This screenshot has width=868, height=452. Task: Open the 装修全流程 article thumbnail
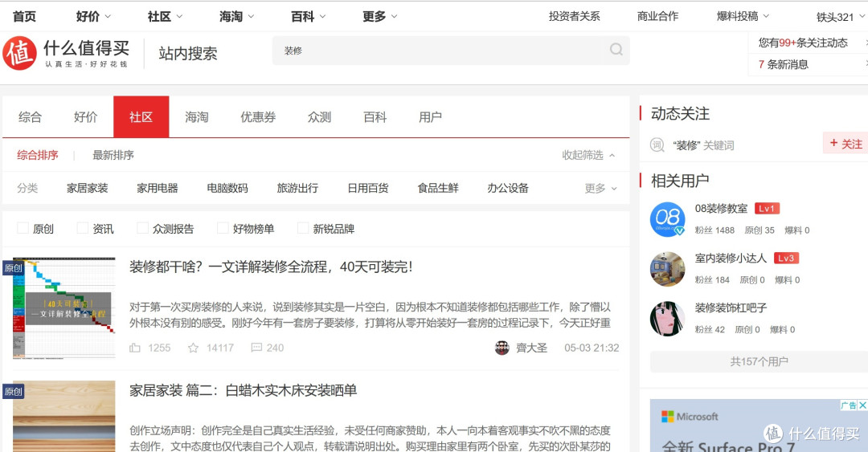pyautogui.click(x=64, y=307)
